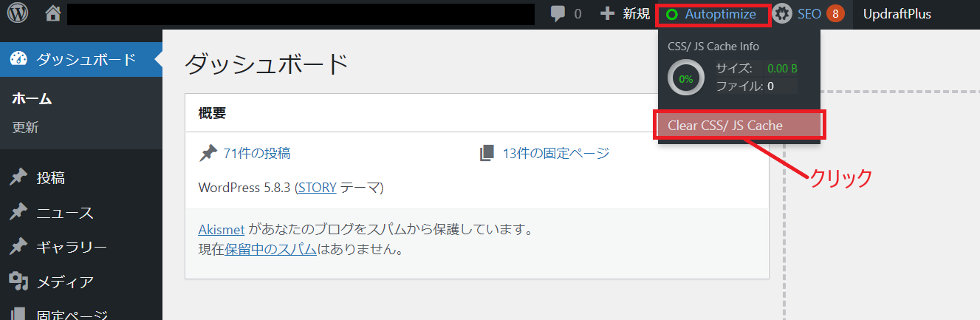Click the red SEO notification badge

click(x=835, y=14)
